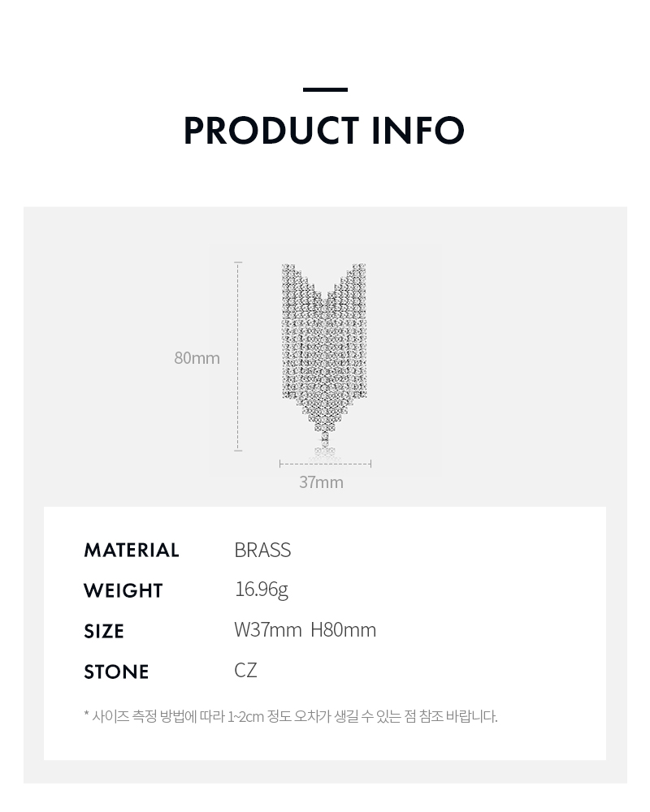This screenshot has height=812, width=650.
Task: Click the 80mm height label
Action: point(197,358)
